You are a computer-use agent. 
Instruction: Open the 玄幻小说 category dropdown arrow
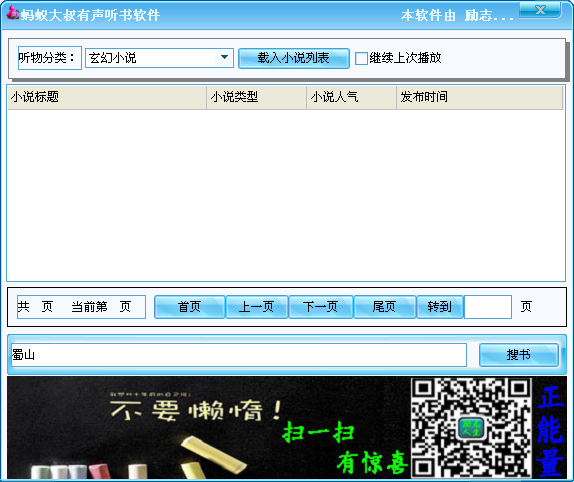[224, 57]
